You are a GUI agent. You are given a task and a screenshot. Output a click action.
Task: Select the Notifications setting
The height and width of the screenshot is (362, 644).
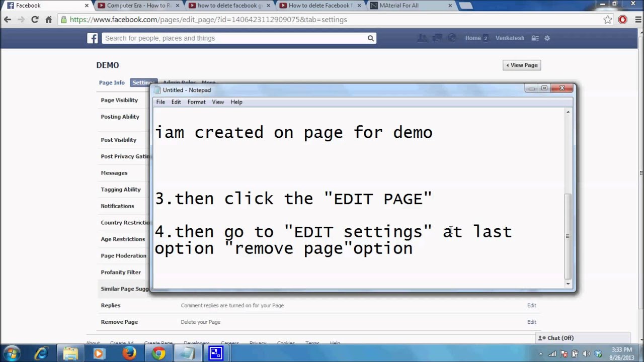[117, 206]
